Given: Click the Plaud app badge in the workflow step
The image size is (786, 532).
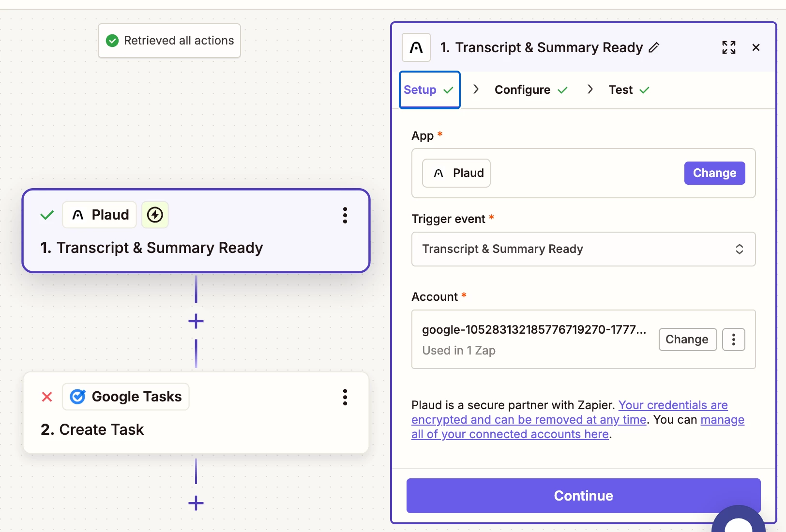Looking at the screenshot, I should (100, 215).
